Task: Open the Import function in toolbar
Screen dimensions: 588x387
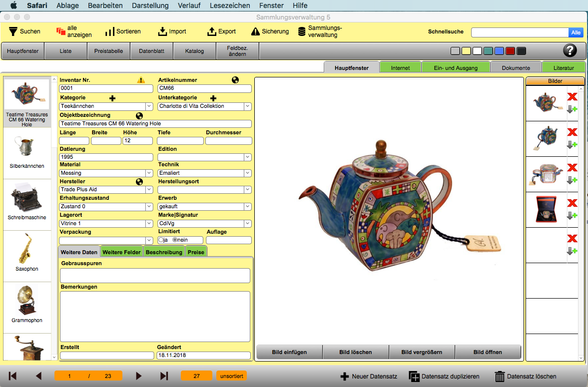Action: (x=162, y=31)
